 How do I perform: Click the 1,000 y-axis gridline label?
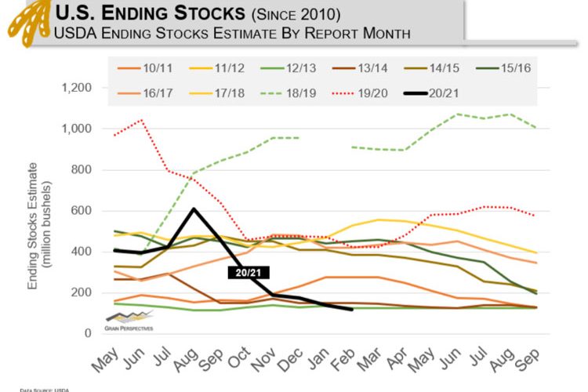pos(77,129)
